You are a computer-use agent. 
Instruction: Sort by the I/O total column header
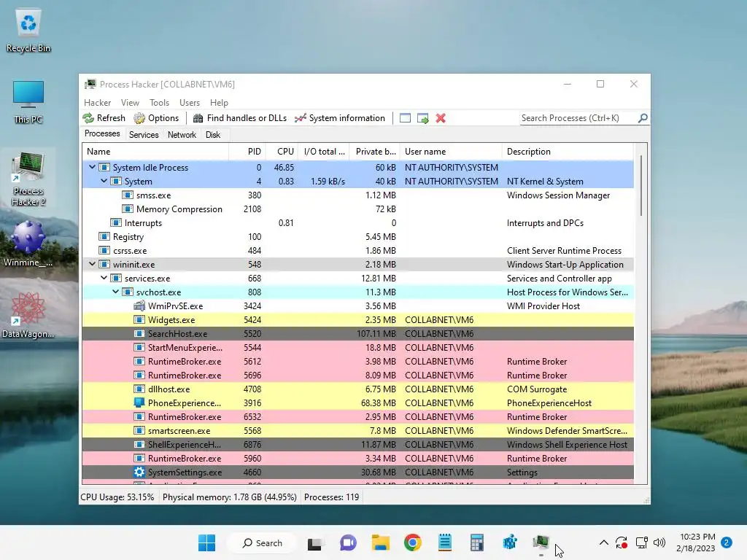point(323,152)
